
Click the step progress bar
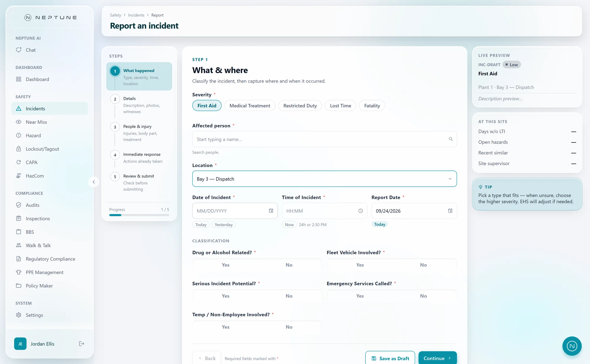pyautogui.click(x=139, y=215)
